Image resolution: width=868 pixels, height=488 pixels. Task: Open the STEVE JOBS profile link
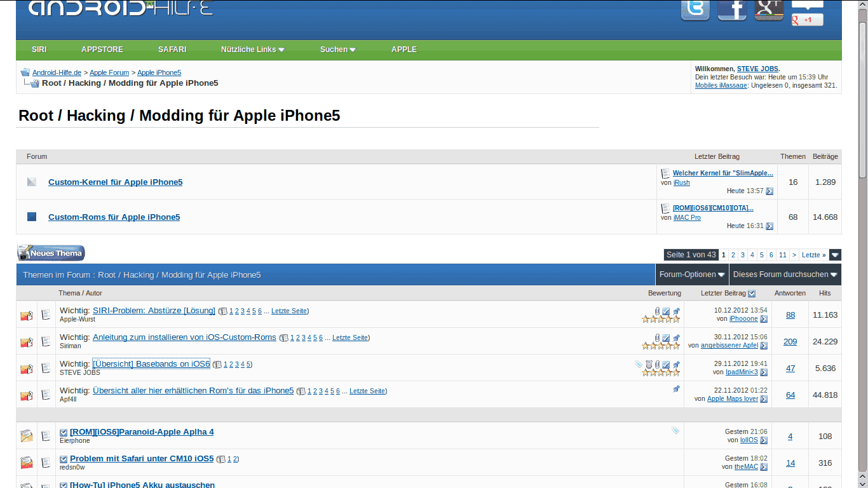(x=757, y=69)
